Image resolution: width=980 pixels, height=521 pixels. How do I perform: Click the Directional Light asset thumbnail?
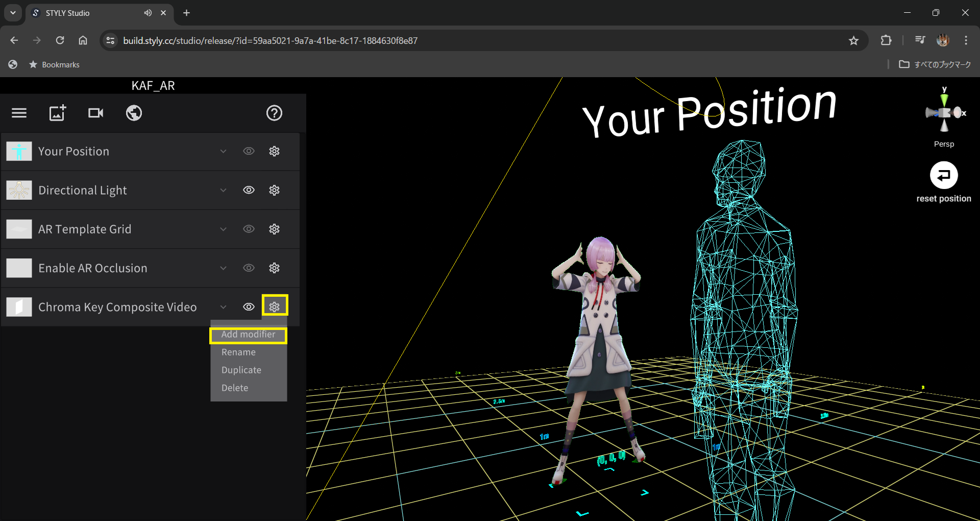19,190
